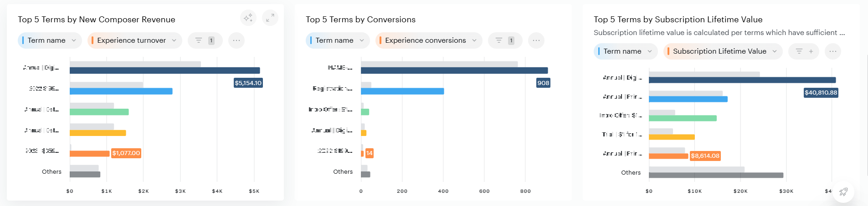The width and height of the screenshot is (868, 206).
Task: Open the Subscription Lifetime Value metric dropdown
Action: coord(723,51)
